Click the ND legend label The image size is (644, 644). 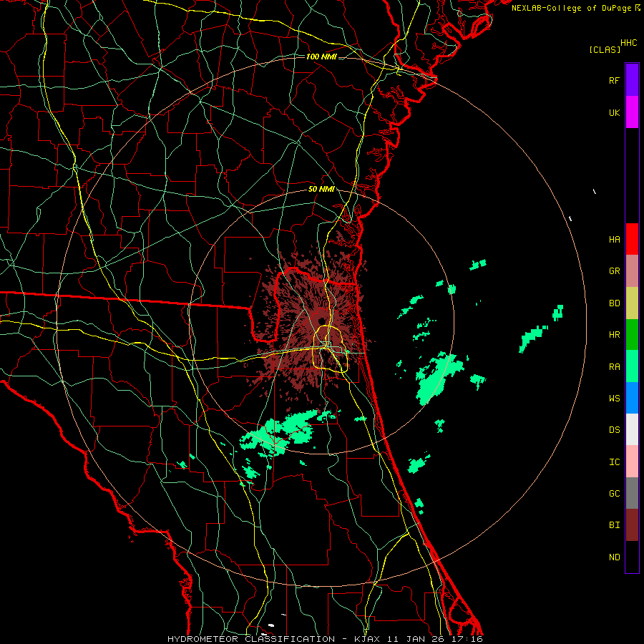[x=614, y=557]
